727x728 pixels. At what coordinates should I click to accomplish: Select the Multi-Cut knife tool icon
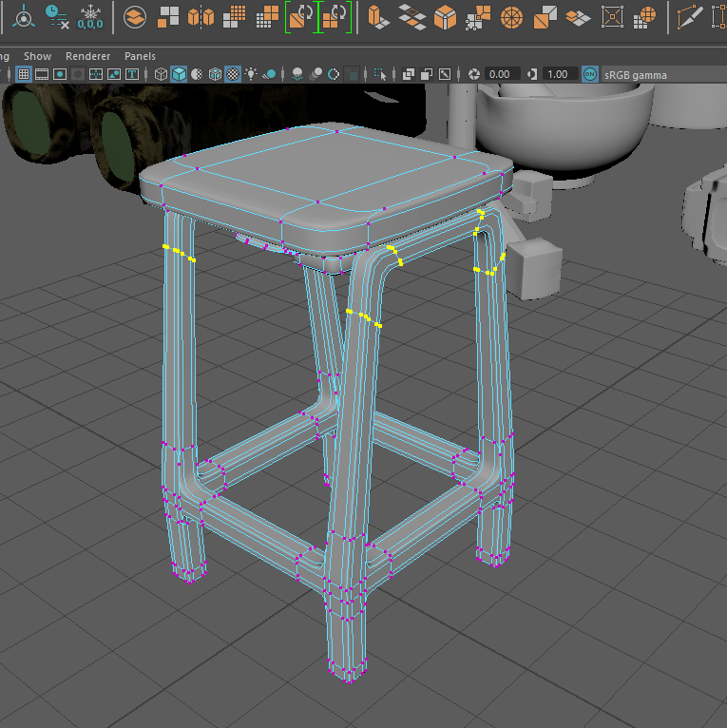click(690, 16)
